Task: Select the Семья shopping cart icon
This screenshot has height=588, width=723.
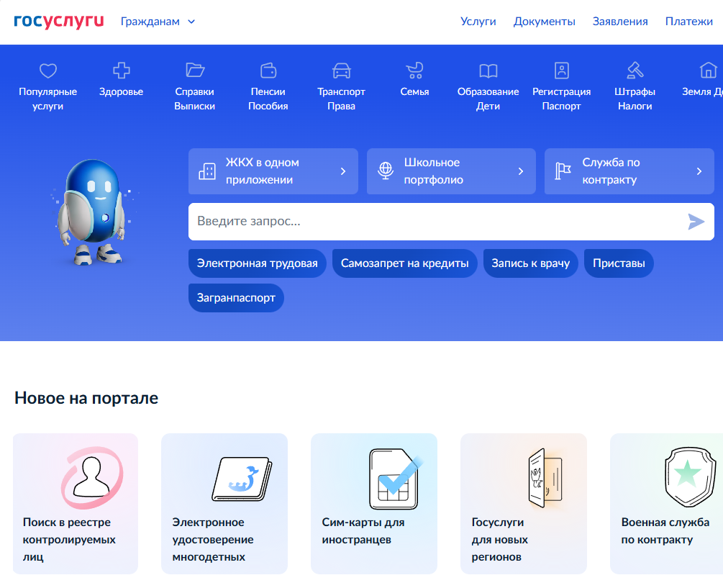Action: click(x=414, y=72)
